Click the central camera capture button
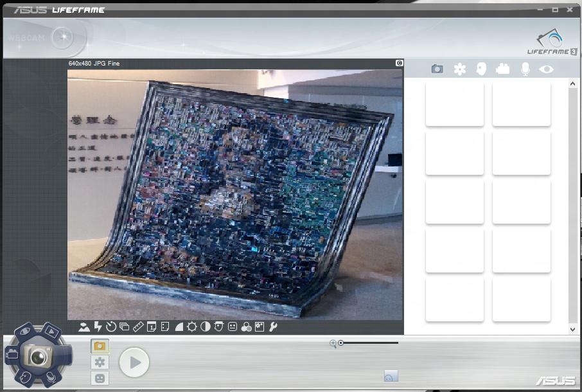 (39, 355)
